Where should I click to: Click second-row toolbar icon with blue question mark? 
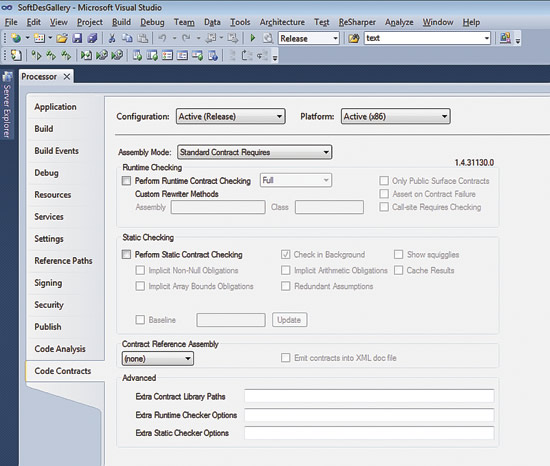(213, 55)
